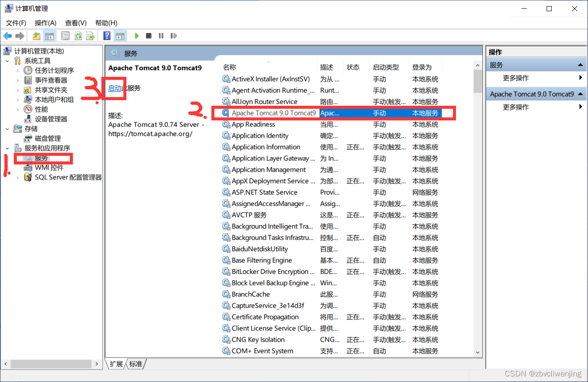Expand the 共享文件夹 node

(18, 90)
